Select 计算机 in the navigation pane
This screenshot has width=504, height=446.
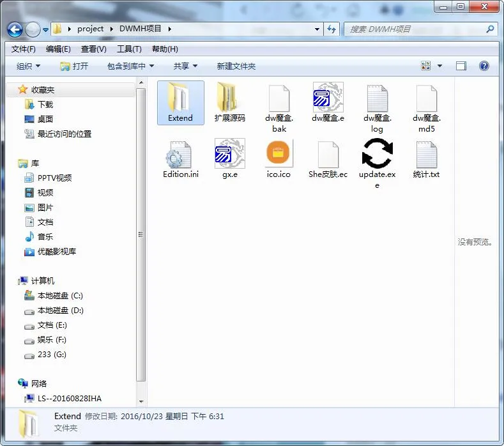(36, 281)
